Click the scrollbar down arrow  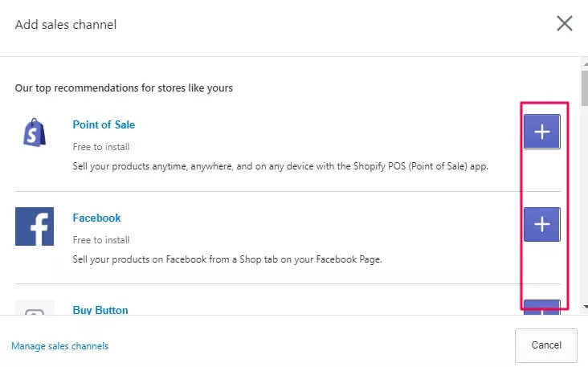584,307
